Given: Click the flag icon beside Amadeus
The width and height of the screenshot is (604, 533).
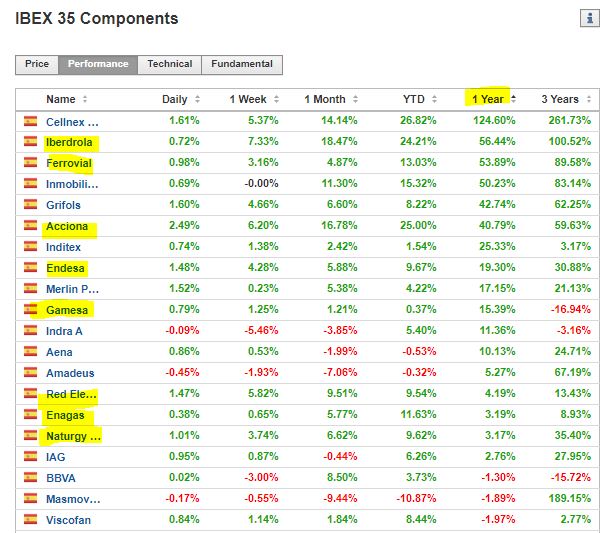Looking at the screenshot, I should [30, 373].
